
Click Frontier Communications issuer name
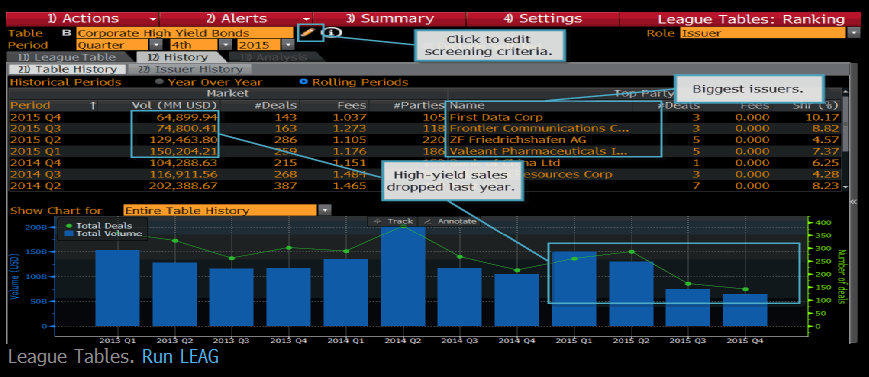click(x=539, y=129)
